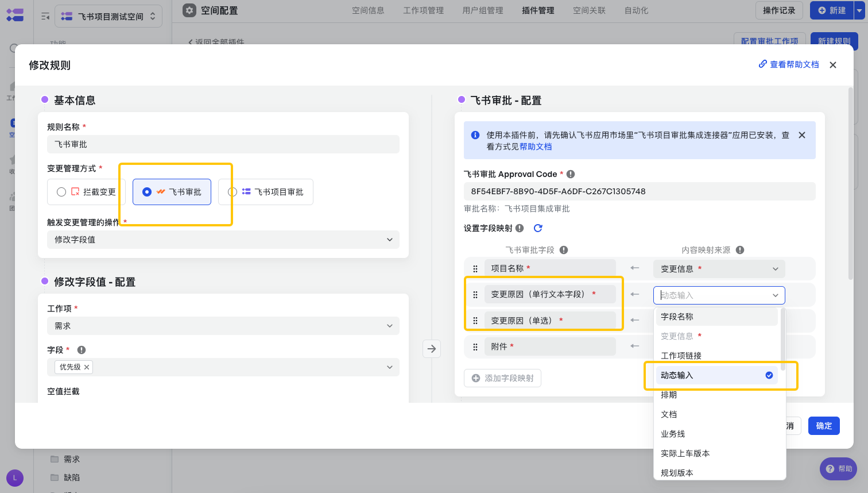Open the 修改字段值 operation dropdown

(x=223, y=240)
